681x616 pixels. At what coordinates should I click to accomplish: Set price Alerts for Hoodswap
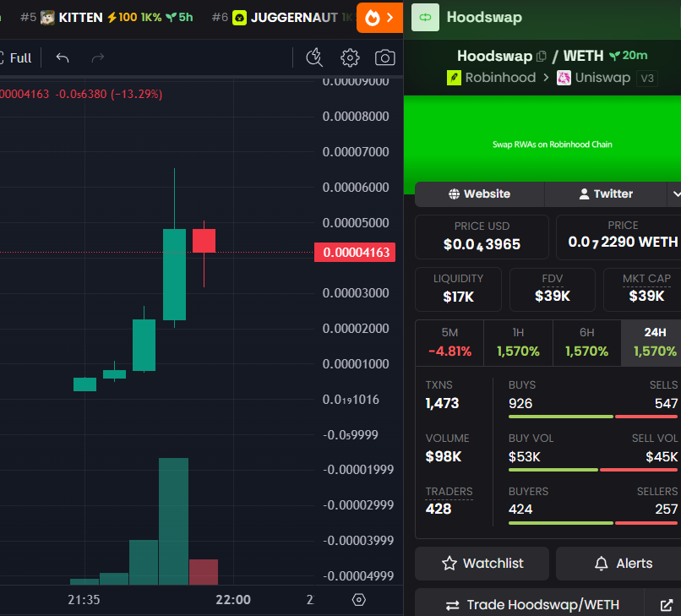point(618,564)
